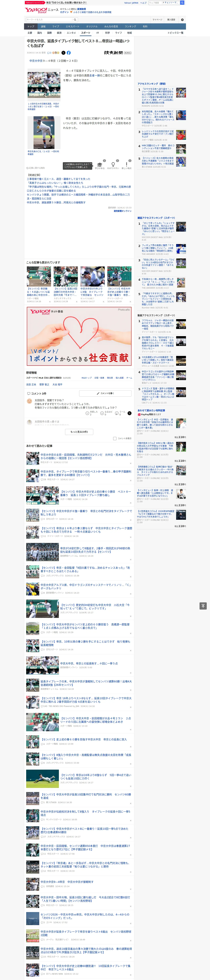This screenshot has height=980, width=210.
Task: Click commenter avatar of 太田投手 comment
Action: 29,401
